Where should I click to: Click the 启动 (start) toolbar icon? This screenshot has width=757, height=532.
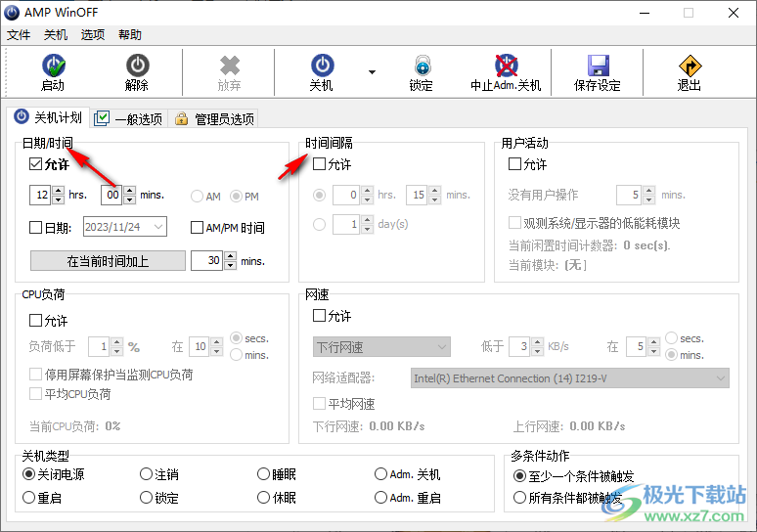point(53,66)
